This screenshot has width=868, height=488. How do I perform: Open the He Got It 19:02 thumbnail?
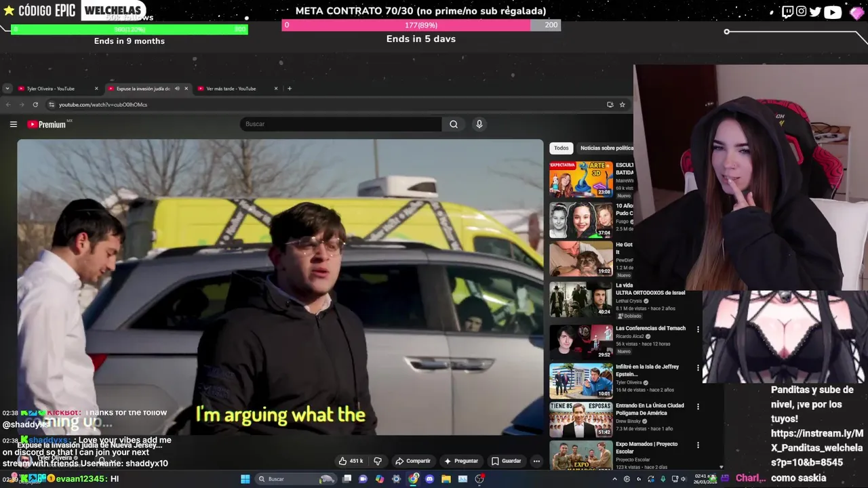click(581, 258)
